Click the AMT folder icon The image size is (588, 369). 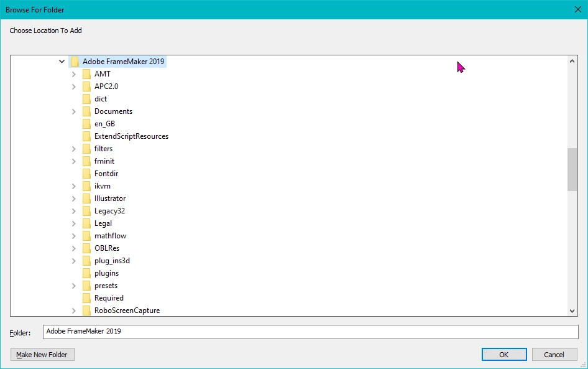(86, 74)
